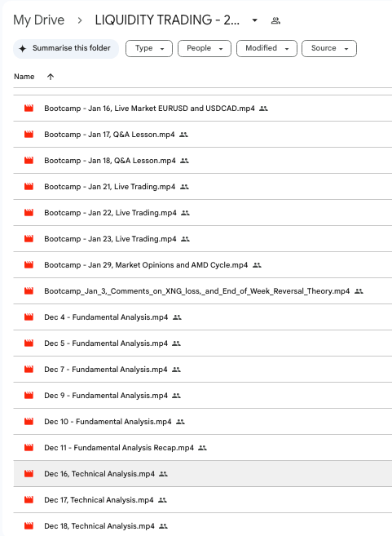This screenshot has height=536, width=392.
Task: Sort files by the Name column header
Action: (24, 77)
